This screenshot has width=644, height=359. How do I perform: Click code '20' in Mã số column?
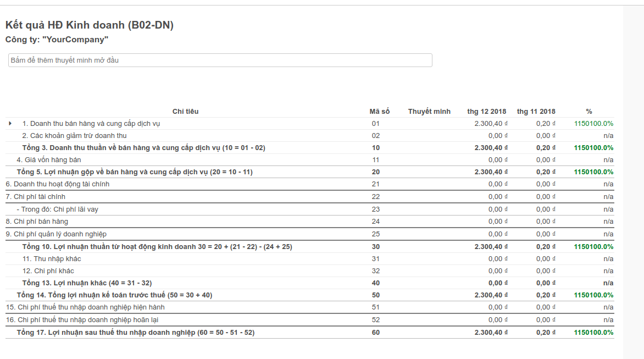(375, 172)
